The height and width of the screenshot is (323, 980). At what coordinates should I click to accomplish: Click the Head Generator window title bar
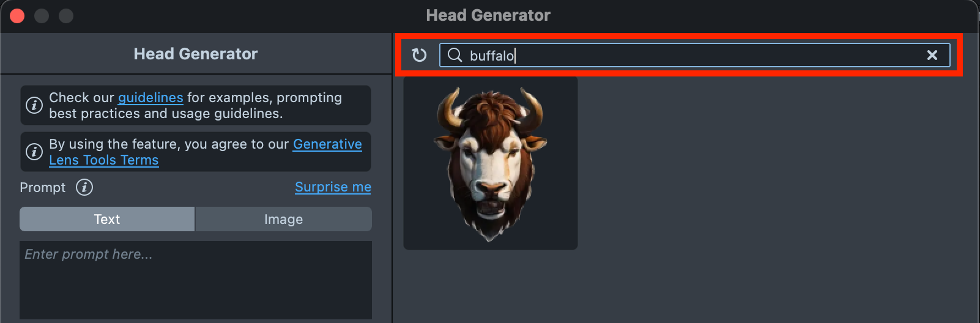coord(488,15)
